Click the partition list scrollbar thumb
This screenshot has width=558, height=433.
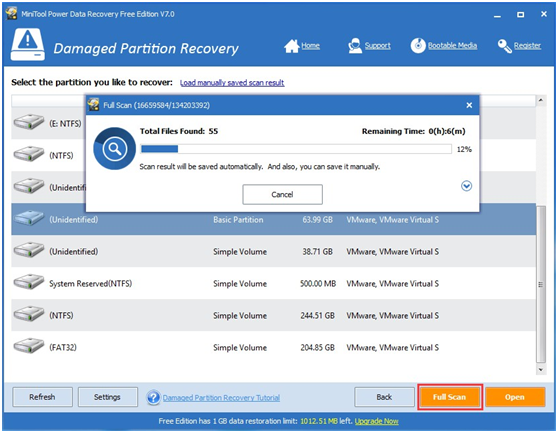[541, 284]
